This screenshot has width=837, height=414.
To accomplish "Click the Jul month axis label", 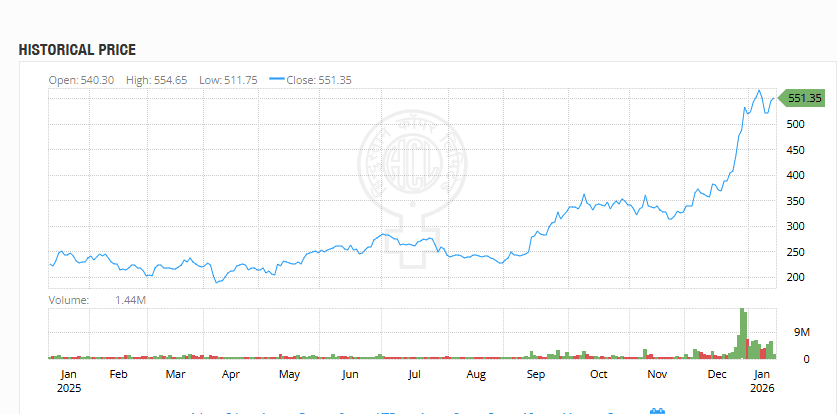I will (x=413, y=374).
